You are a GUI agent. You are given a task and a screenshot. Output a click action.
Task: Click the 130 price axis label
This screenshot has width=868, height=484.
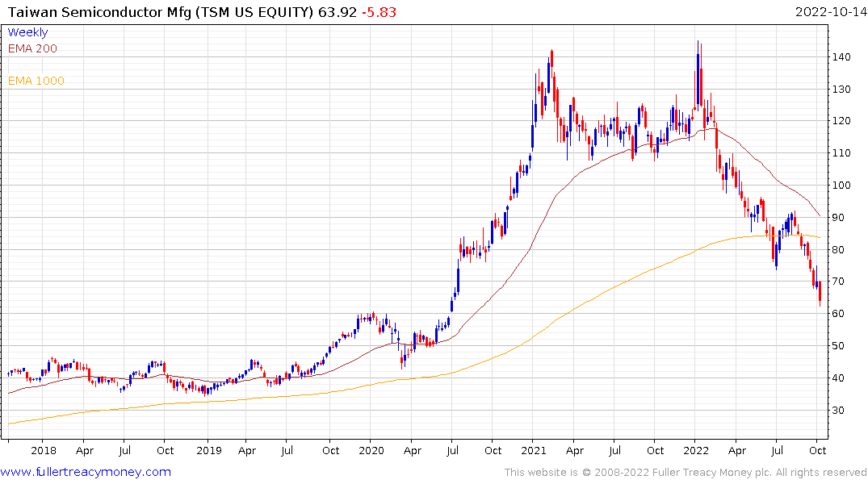coord(841,89)
